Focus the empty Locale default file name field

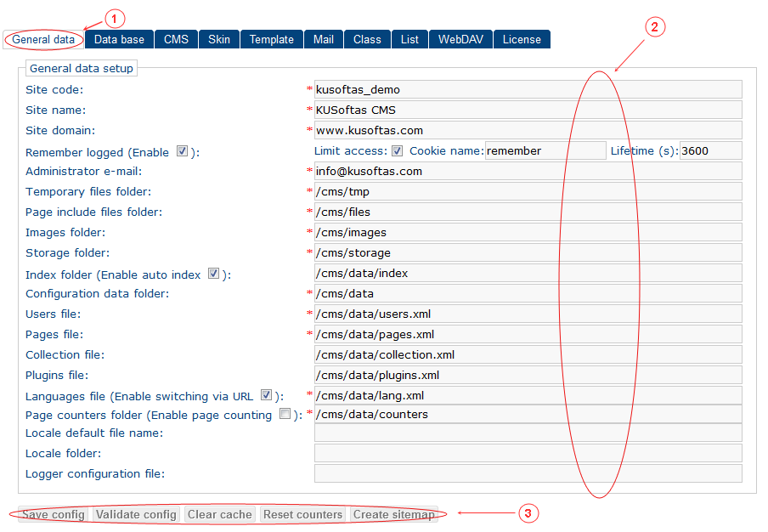click(528, 433)
